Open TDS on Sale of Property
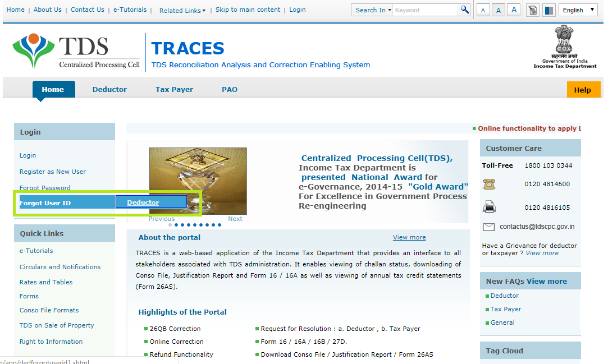 coord(57,325)
